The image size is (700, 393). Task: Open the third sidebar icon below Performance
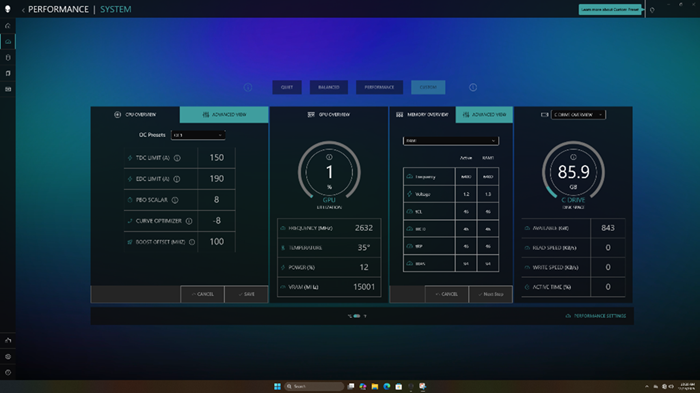(x=8, y=58)
